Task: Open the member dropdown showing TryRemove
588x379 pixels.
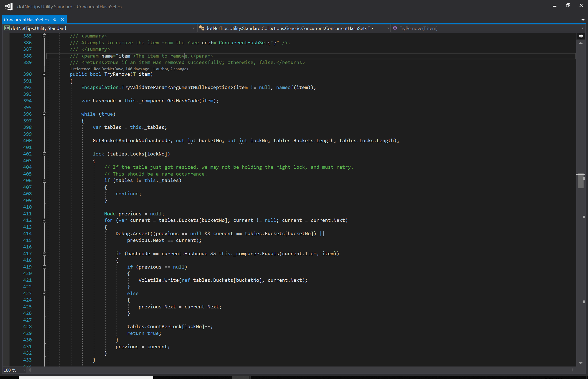Action: [582, 28]
